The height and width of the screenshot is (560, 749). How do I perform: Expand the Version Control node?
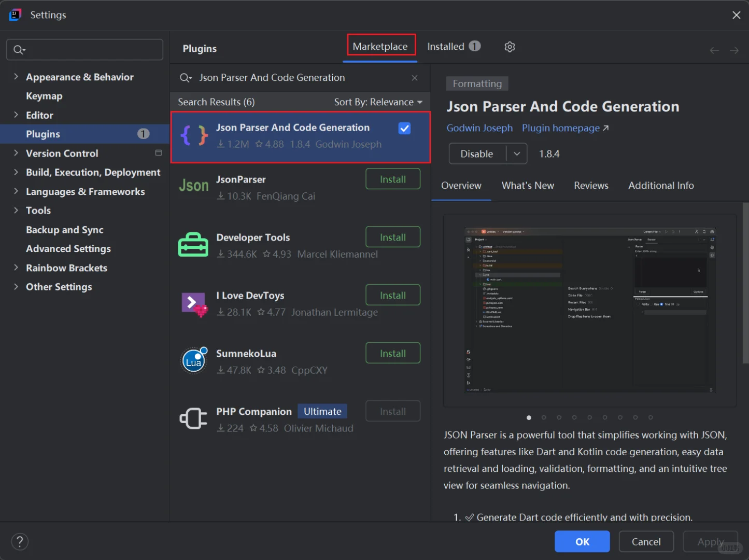point(16,153)
